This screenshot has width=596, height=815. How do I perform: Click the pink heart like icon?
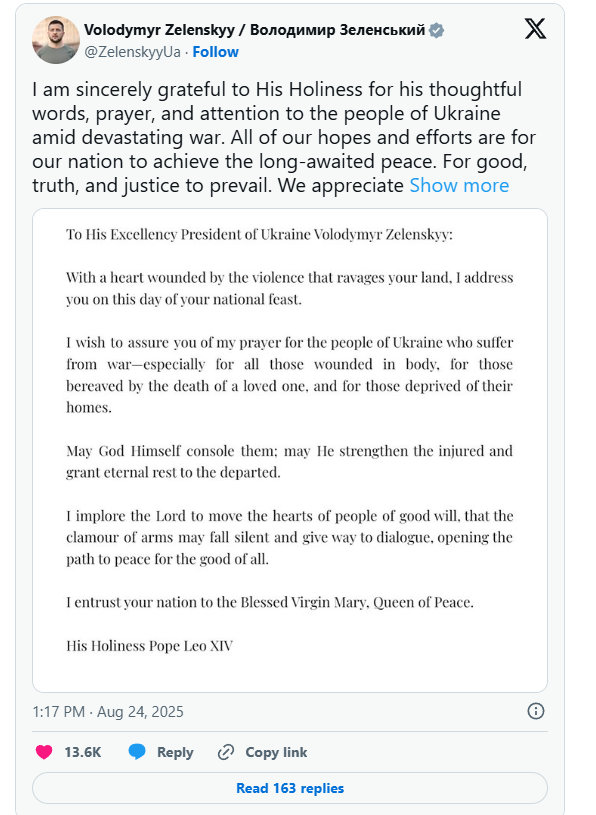[x=44, y=752]
